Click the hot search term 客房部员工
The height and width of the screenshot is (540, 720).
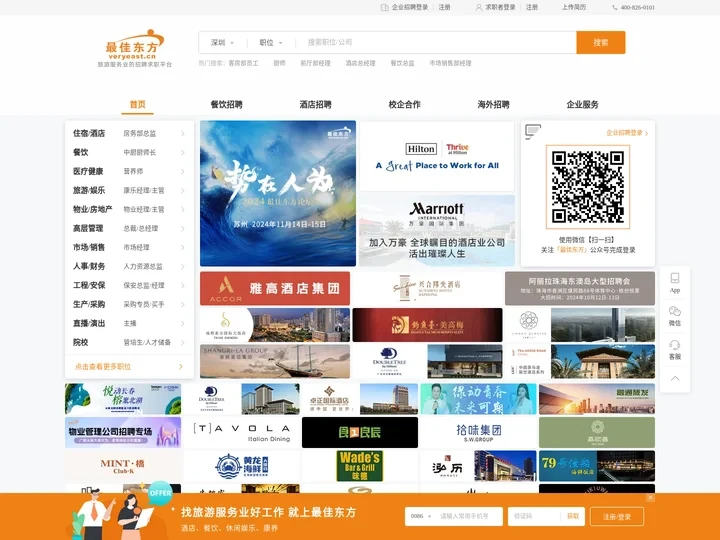(243, 63)
